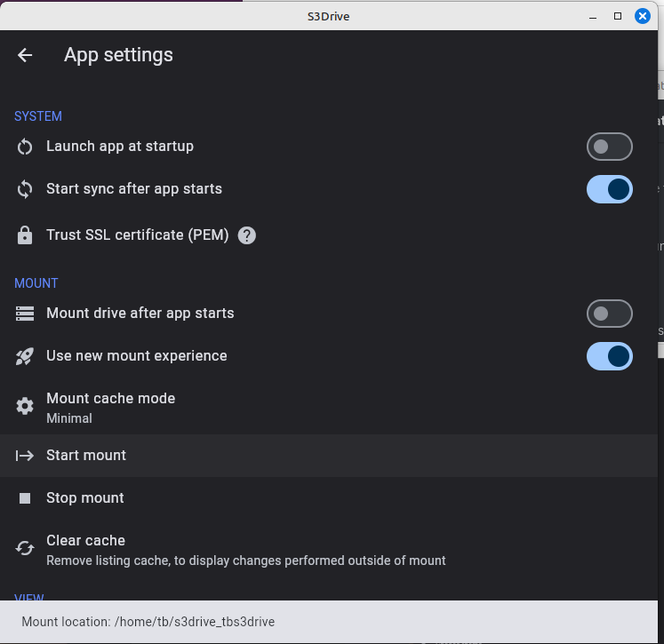Click the Launch app at startup icon

click(x=25, y=147)
